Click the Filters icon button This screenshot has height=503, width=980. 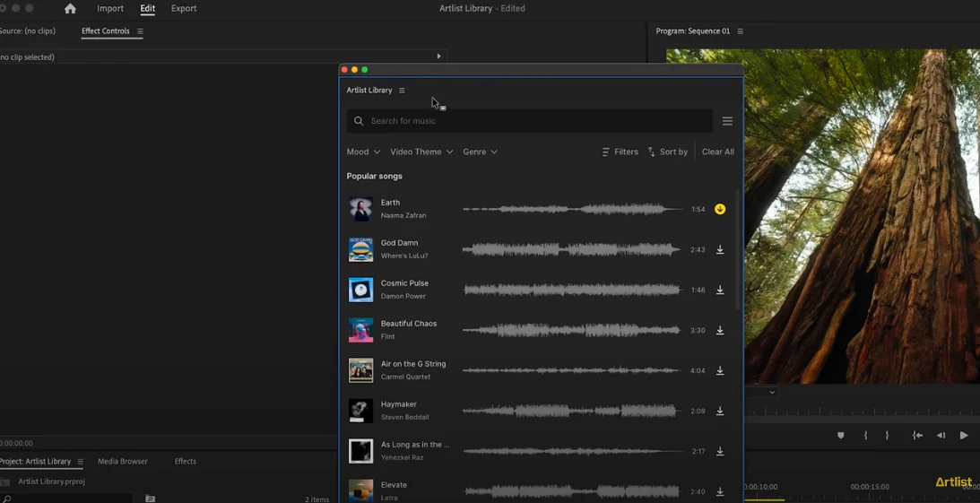620,152
